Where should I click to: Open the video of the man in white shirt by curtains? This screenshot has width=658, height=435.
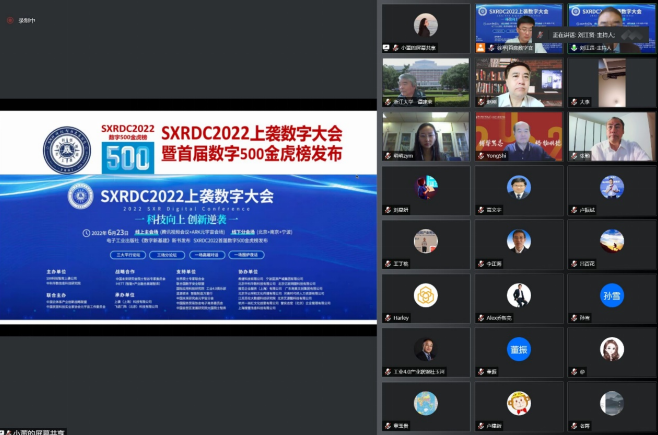[x=612, y=136]
